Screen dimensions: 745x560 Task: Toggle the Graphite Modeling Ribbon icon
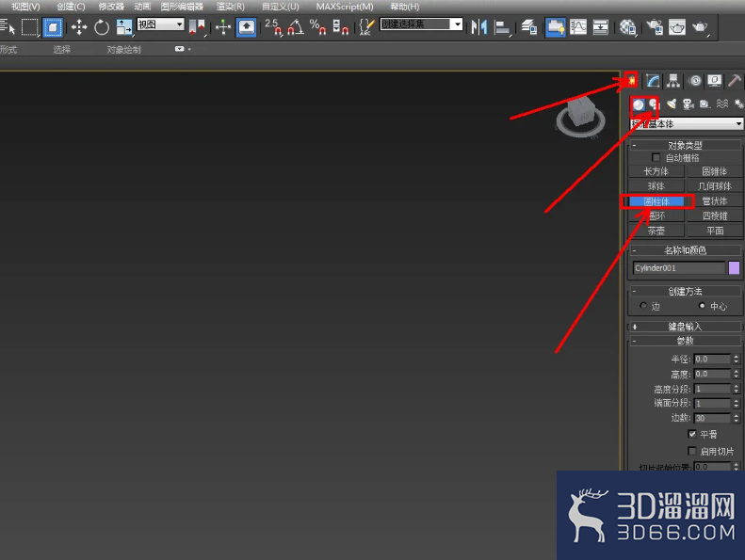coord(555,27)
